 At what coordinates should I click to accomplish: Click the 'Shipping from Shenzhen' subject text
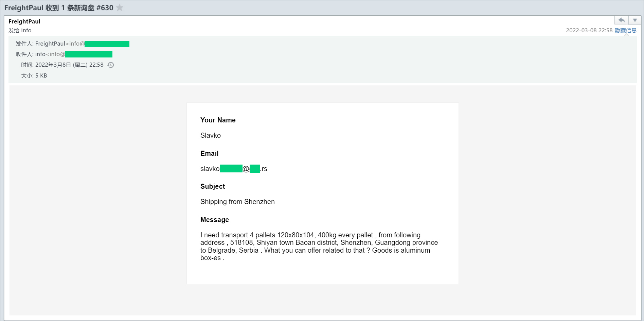237,202
